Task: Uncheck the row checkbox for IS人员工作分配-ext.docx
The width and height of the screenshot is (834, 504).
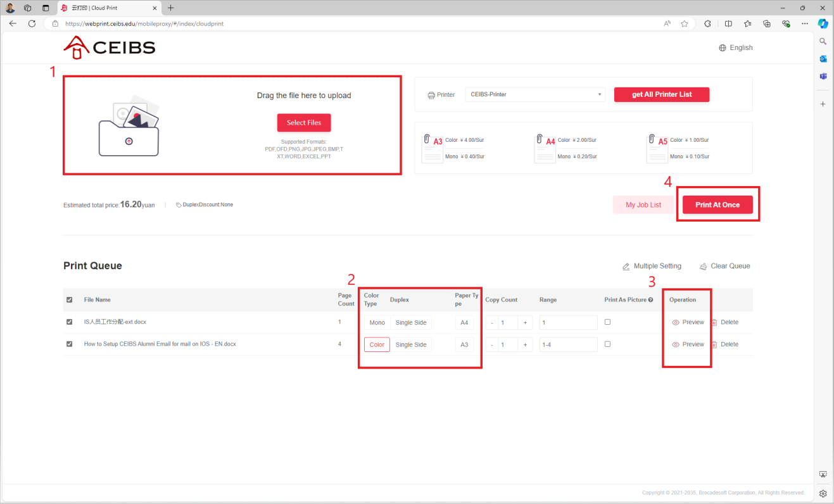Action: pos(69,322)
